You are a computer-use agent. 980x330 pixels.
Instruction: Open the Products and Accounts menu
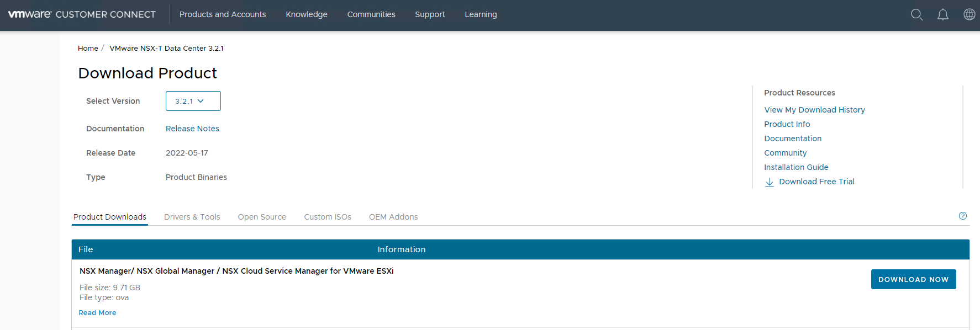pos(223,14)
